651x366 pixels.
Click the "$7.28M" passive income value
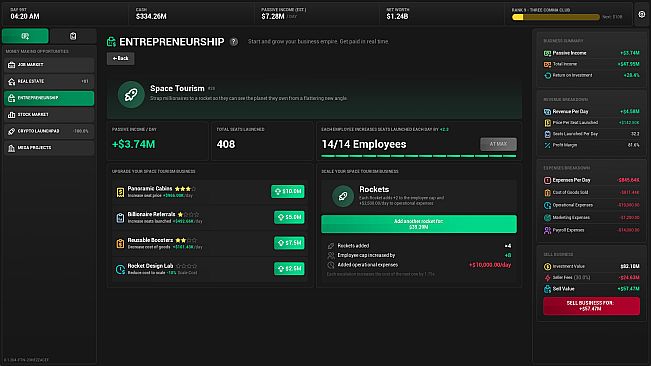(x=273, y=16)
